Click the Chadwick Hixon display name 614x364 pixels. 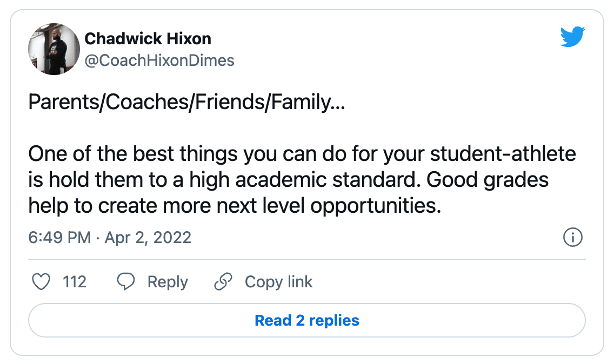[x=148, y=38]
